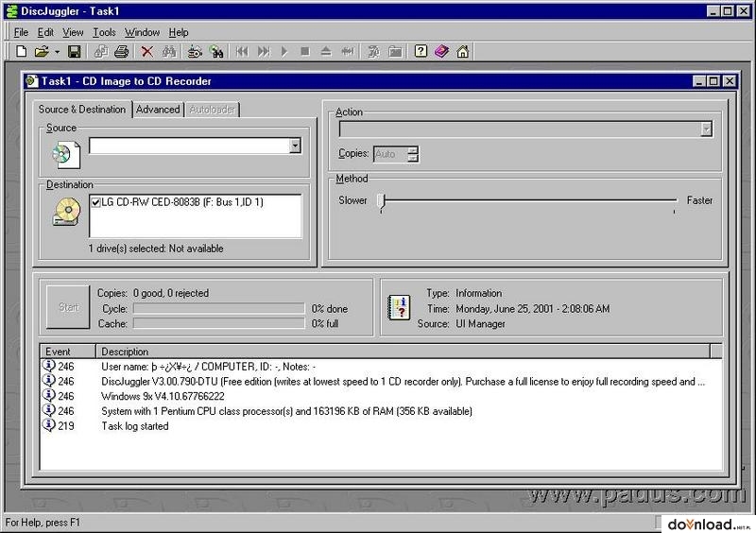Screen dimensions: 756x533
Task: Open the Source combo box dropdown
Action: pos(295,146)
